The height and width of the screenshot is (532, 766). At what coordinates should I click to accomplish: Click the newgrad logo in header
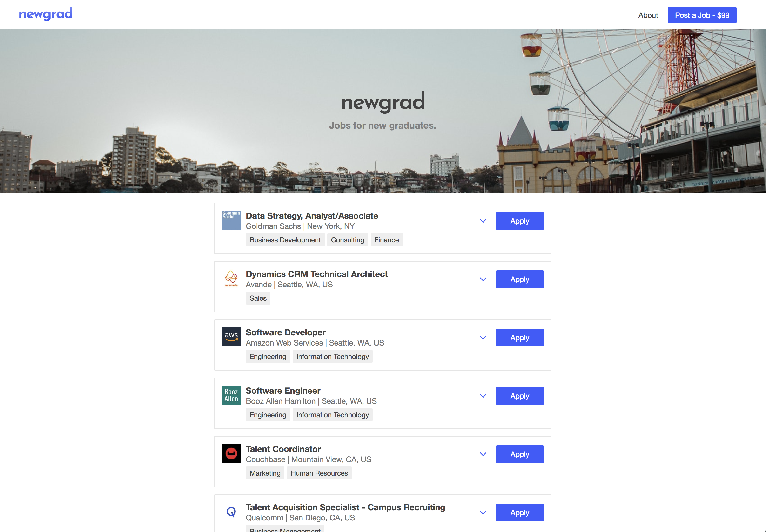click(x=46, y=14)
